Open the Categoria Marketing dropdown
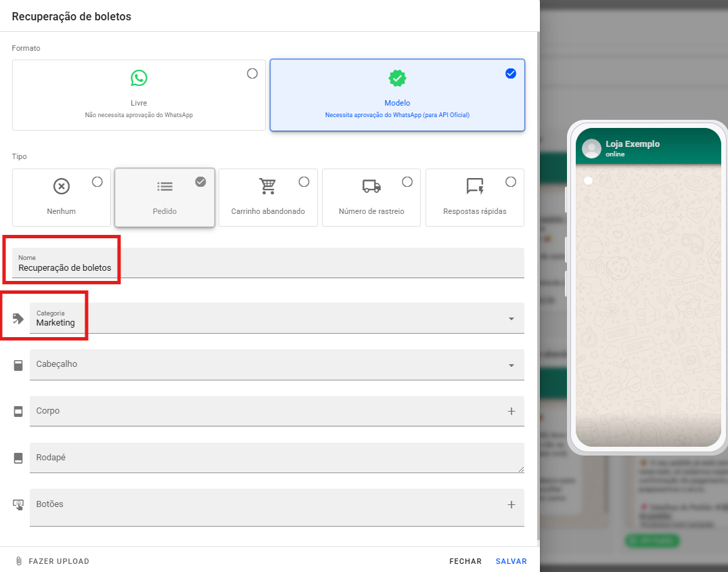The width and height of the screenshot is (728, 572). (x=511, y=319)
